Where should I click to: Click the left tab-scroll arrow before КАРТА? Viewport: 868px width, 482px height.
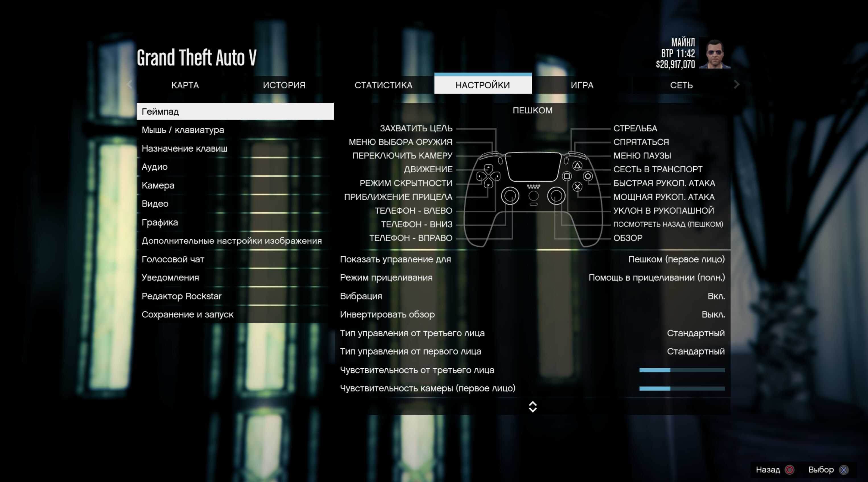click(130, 84)
